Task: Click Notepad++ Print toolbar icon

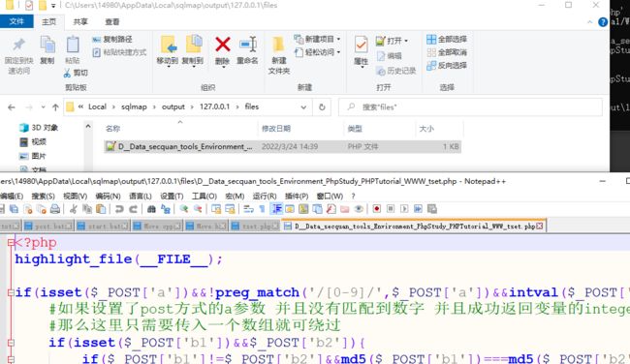Action: [55, 209]
